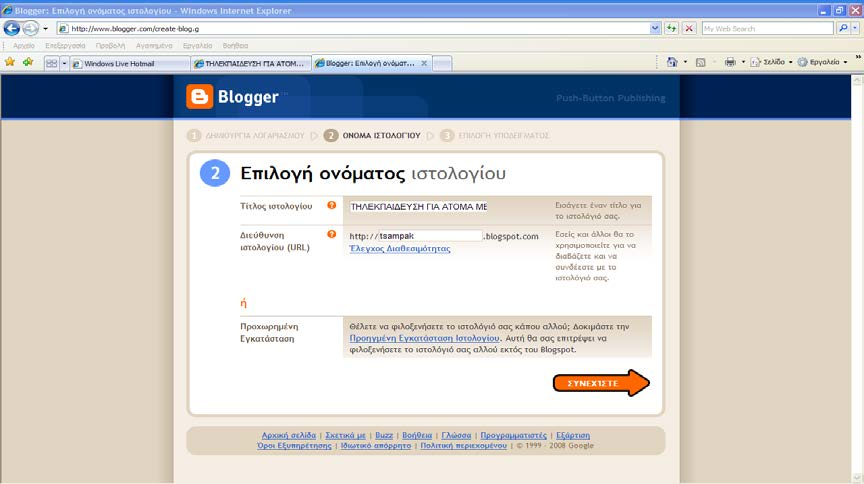Open the Εργαλεία toolbar gear menu
The image size is (864, 484).
[822, 62]
